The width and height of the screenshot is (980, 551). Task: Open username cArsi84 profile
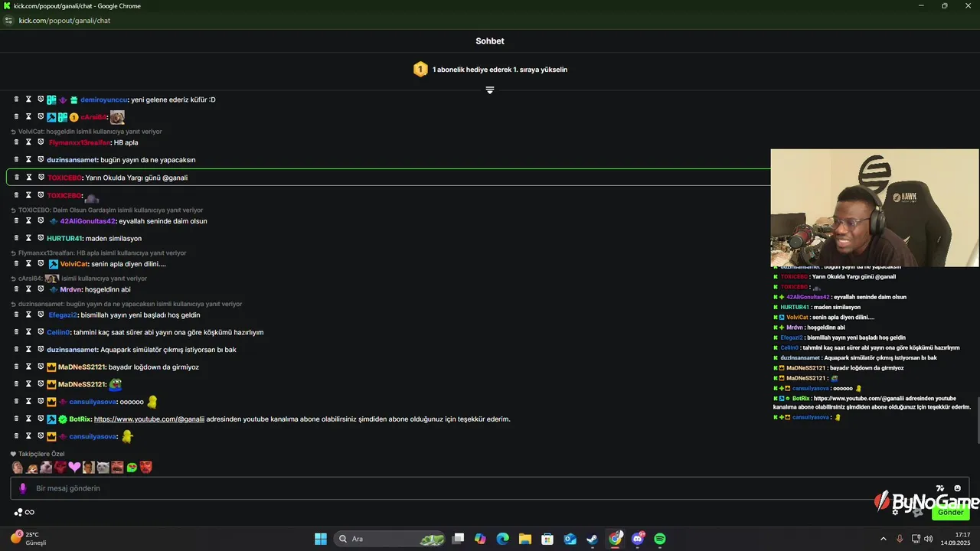coord(93,117)
